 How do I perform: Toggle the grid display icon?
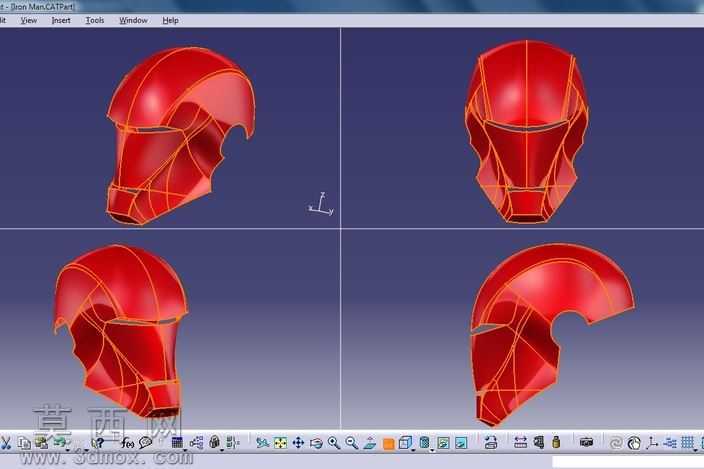click(x=687, y=443)
